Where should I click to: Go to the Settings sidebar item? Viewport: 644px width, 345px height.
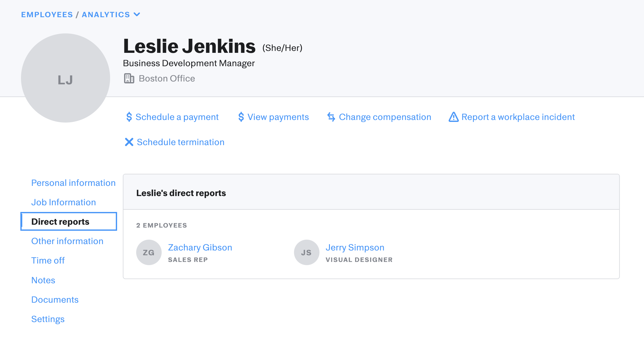(x=48, y=319)
